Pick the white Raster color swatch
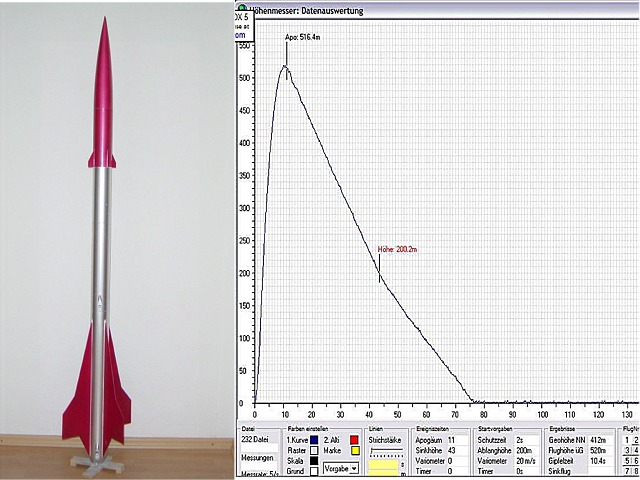 314,450
